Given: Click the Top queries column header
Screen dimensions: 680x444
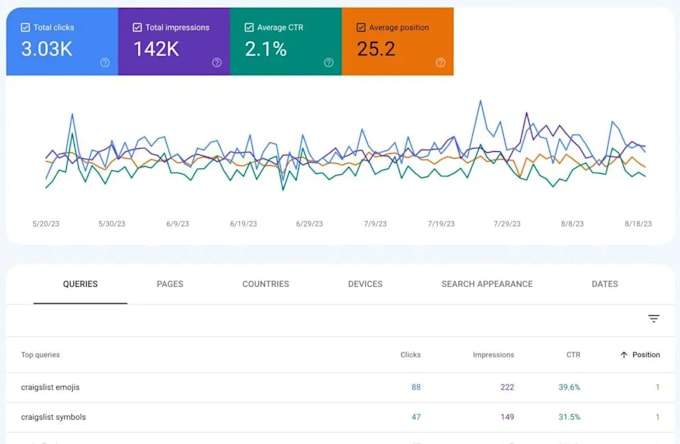Looking at the screenshot, I should point(40,355).
